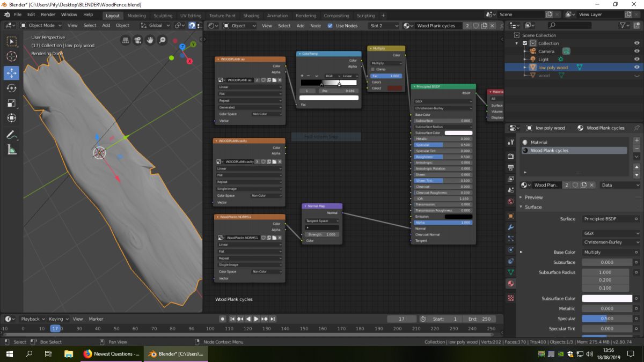
Task: Click the Annotate pencil tool
Action: (x=11, y=135)
